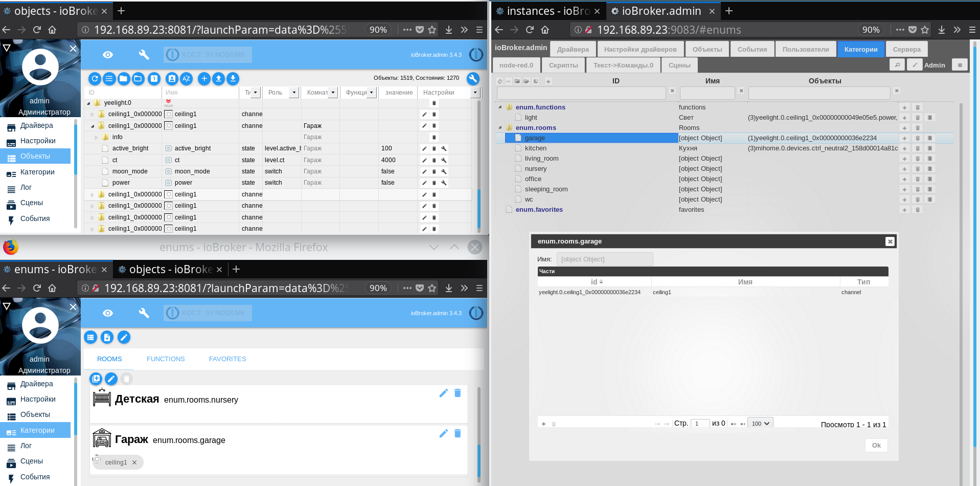Click the upload objects arrow icon
Screen dimensions: 980x486
218,78
